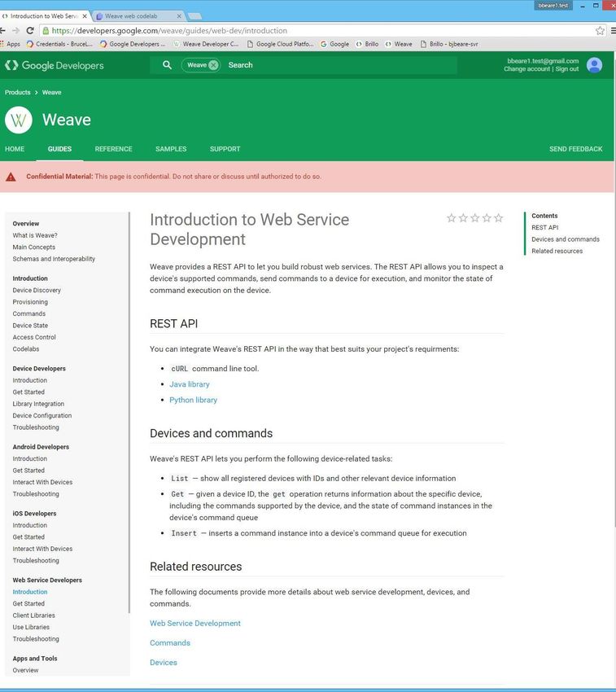616x692 pixels.
Task: Open Client Libraries sidebar item
Action: click(x=33, y=615)
